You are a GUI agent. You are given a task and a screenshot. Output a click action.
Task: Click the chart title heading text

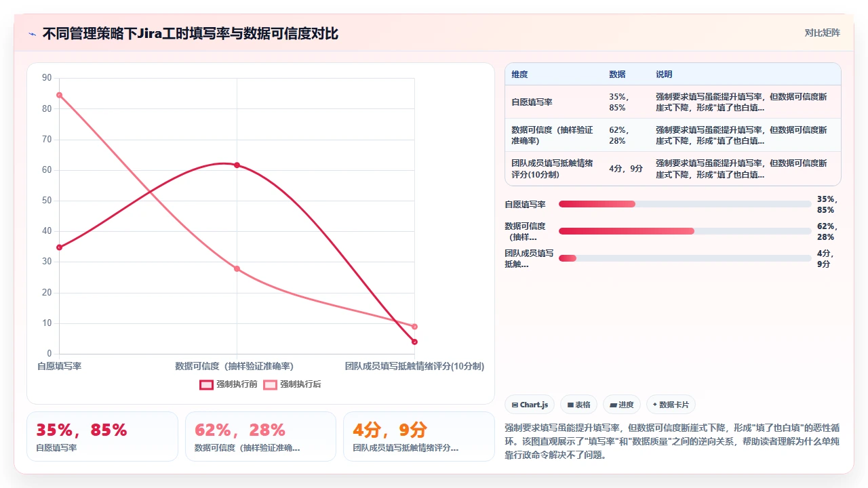191,33
